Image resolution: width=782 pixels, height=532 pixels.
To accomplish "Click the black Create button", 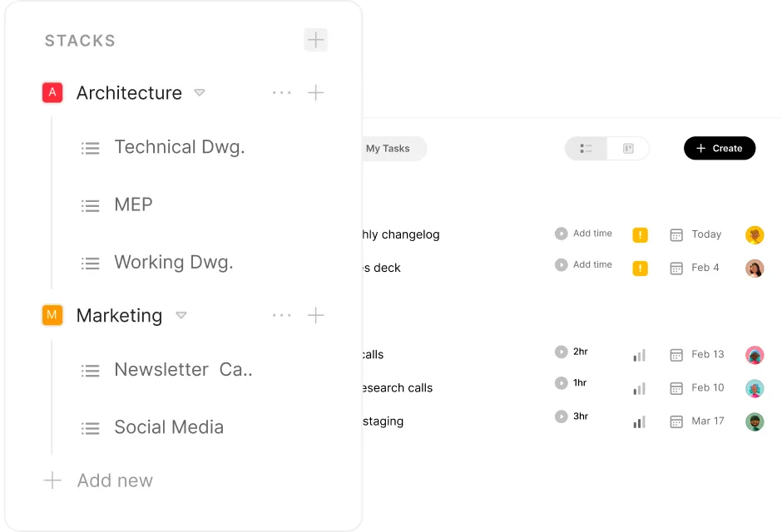I will (x=720, y=149).
